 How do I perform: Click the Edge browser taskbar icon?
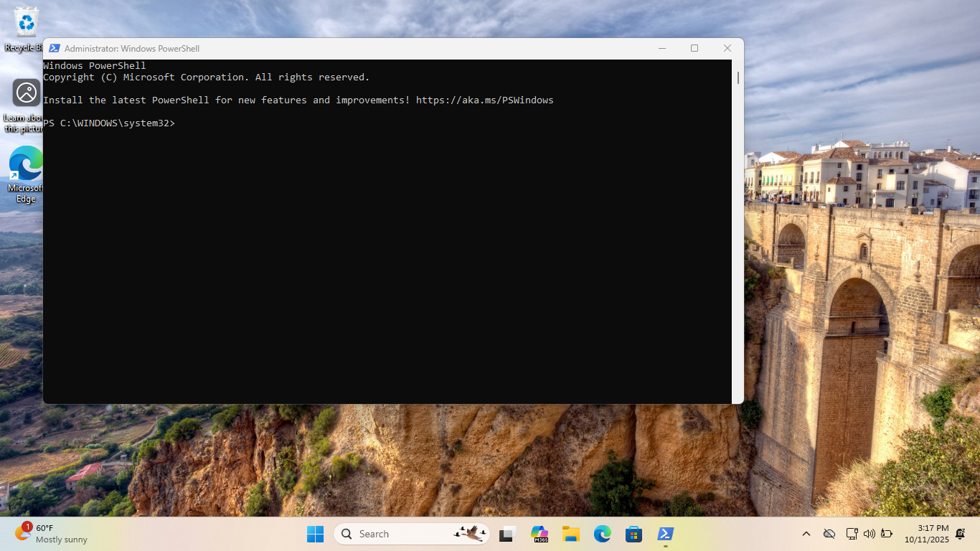602,534
